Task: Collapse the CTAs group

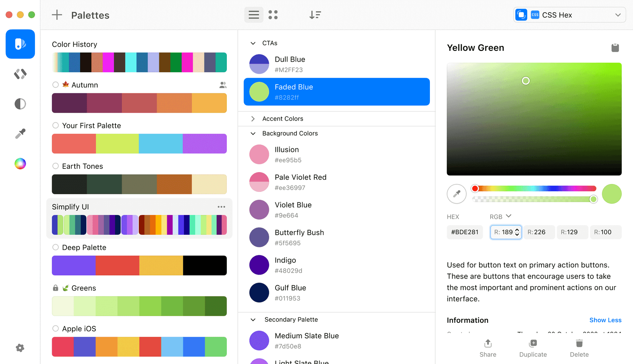Action: pyautogui.click(x=253, y=43)
